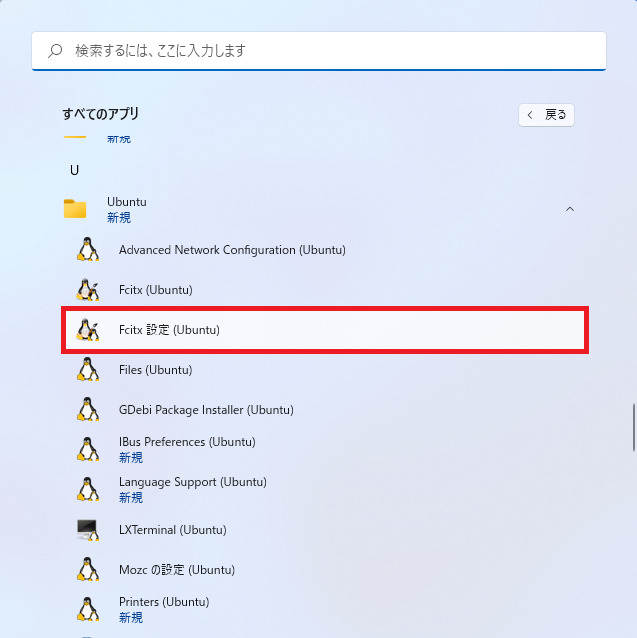Screen dimensions: 637x638
Task: Click the Fcitx 設定 penguin icon
Action: point(88,330)
